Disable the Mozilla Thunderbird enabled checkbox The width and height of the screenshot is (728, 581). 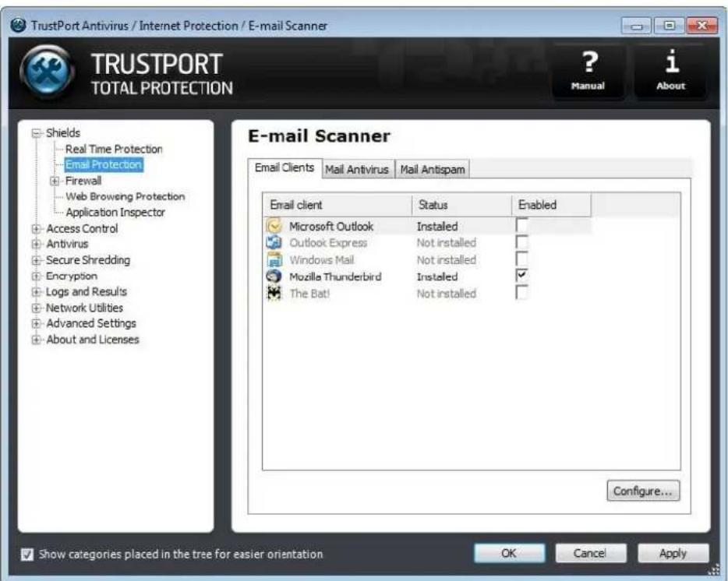(522, 275)
